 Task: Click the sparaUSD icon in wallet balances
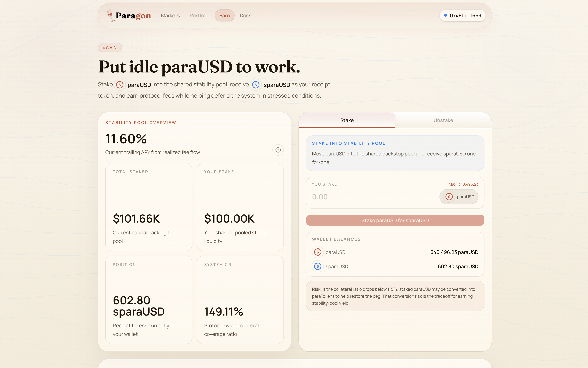click(x=318, y=266)
